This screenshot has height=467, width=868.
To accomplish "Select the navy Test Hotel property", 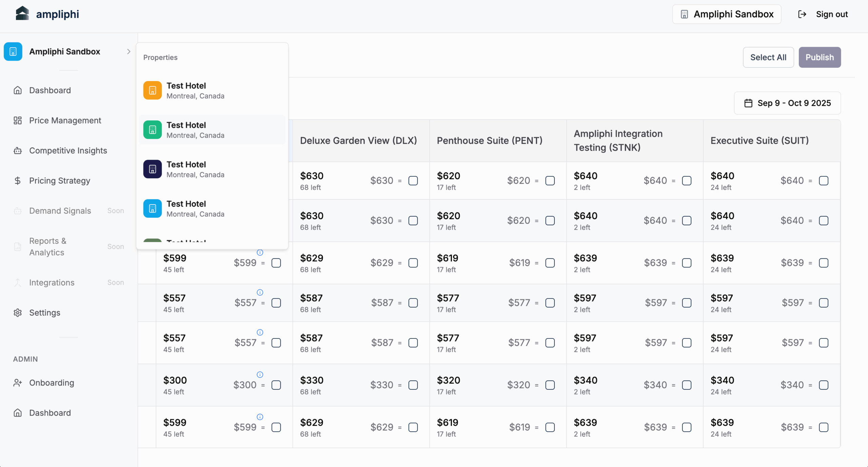I will (x=212, y=169).
